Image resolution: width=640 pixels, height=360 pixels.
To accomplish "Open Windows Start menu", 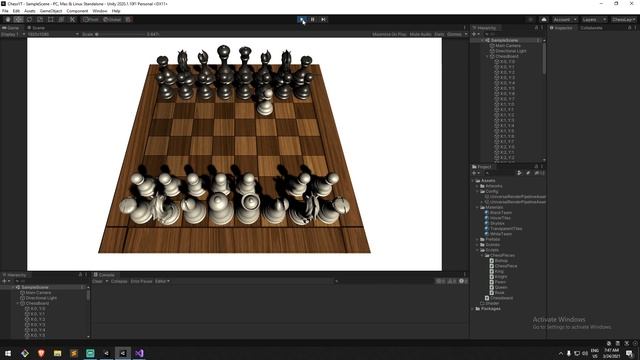I will point(8,353).
